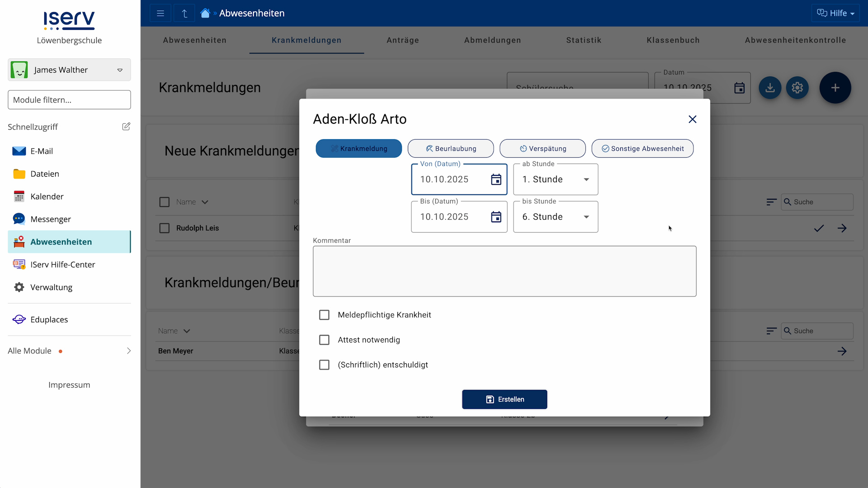The image size is (868, 488).
Task: Switch to the Beurlaubung tab in the dialog
Action: [x=451, y=148]
